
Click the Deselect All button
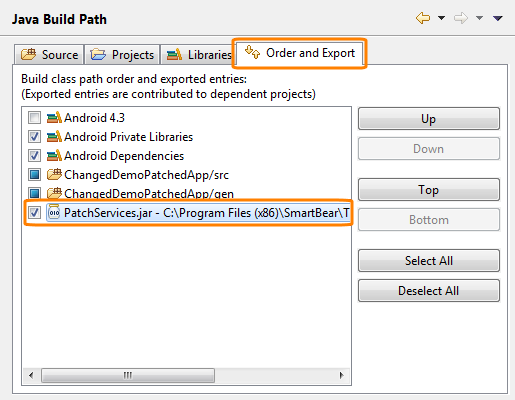click(x=429, y=291)
